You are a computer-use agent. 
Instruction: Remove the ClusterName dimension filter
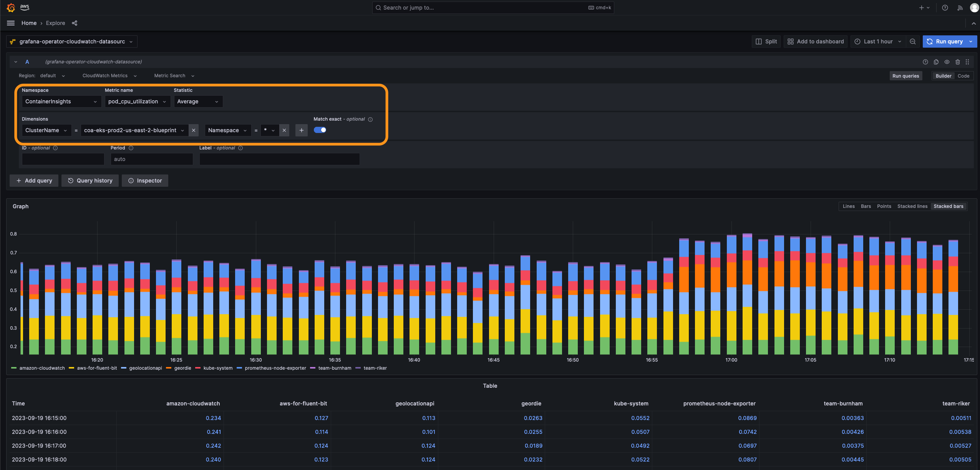click(x=194, y=130)
